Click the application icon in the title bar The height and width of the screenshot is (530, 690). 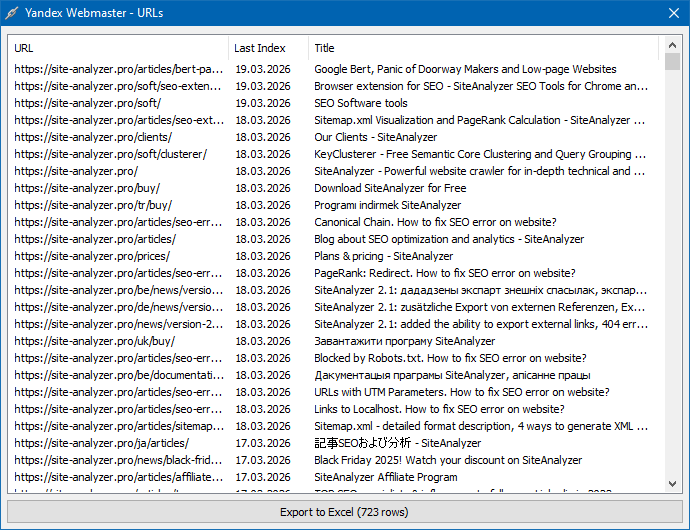[12, 13]
